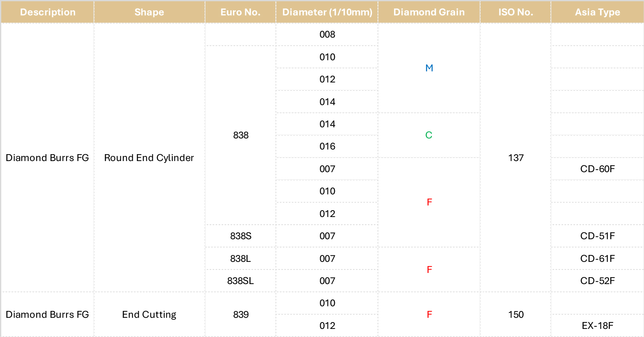Select the ISO number 150 cell
644x337 pixels.
click(x=516, y=314)
